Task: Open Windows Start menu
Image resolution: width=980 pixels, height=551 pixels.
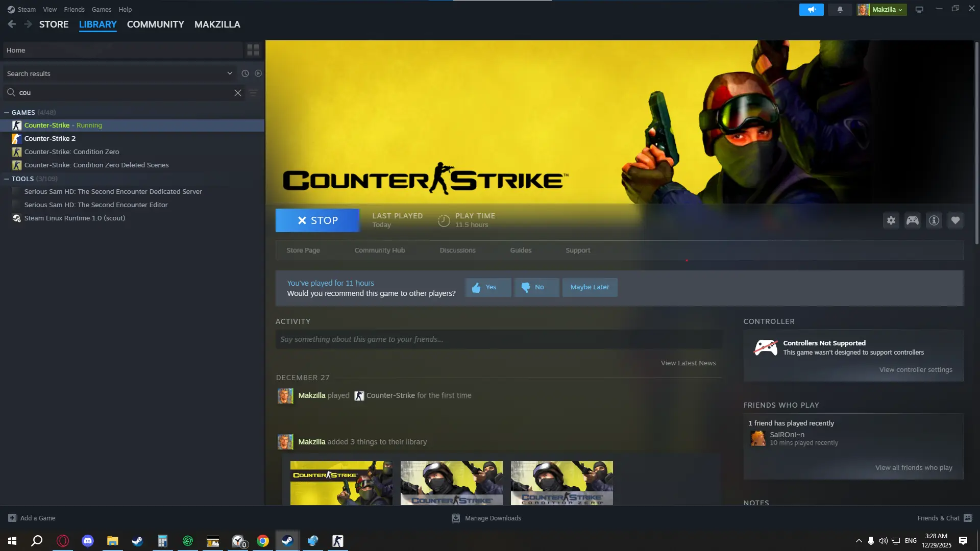Action: 12,541
